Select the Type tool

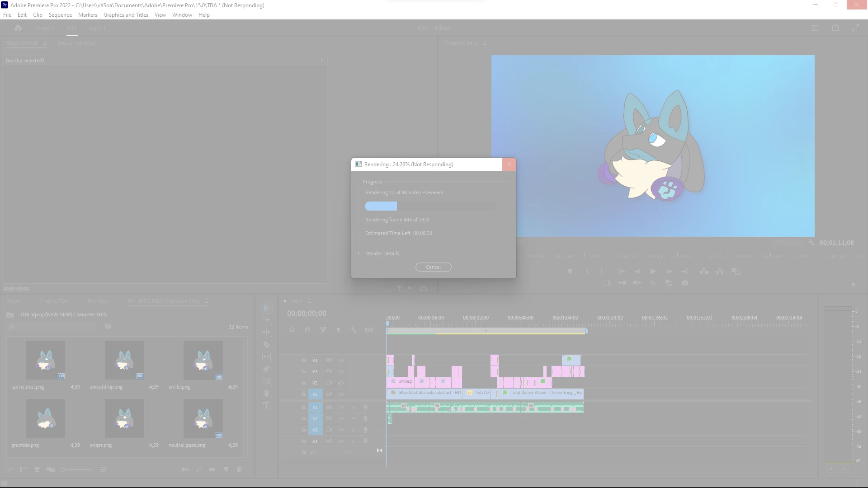pos(266,406)
